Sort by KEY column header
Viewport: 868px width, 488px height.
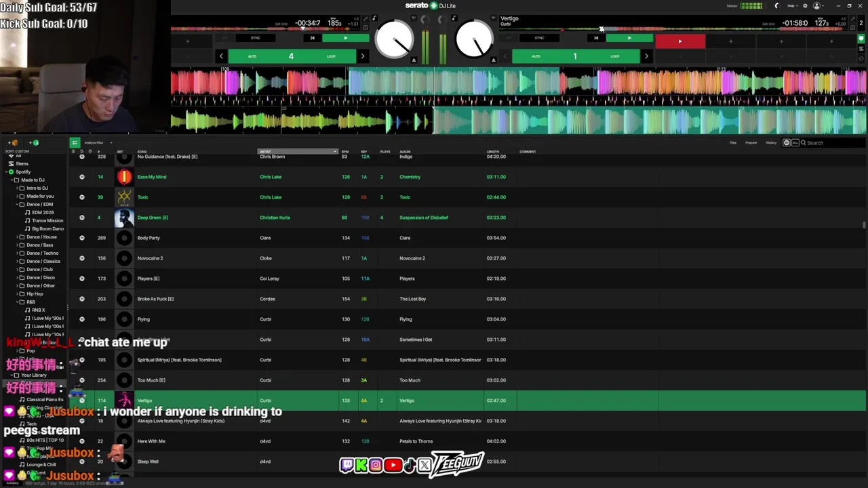click(x=364, y=151)
